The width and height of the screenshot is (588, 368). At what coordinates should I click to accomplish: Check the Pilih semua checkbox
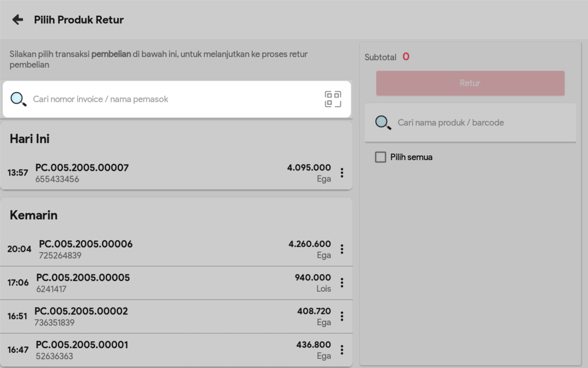380,157
